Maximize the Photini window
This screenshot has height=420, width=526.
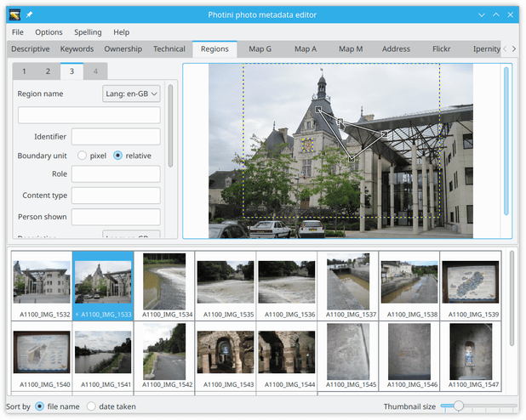coord(496,14)
